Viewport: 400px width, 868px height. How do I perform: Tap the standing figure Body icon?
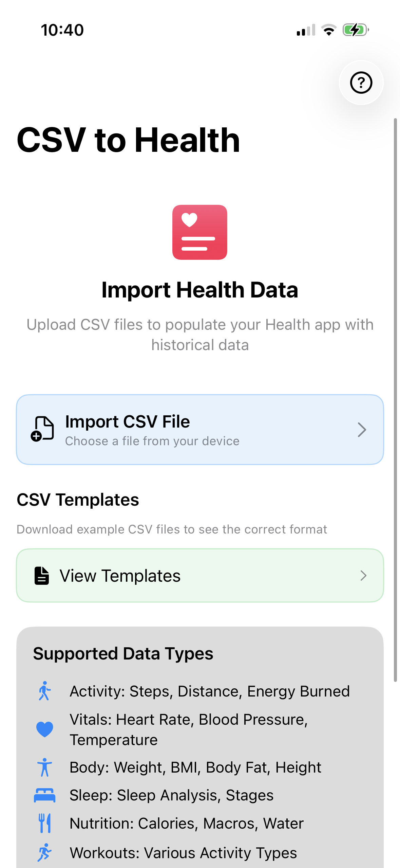click(44, 767)
